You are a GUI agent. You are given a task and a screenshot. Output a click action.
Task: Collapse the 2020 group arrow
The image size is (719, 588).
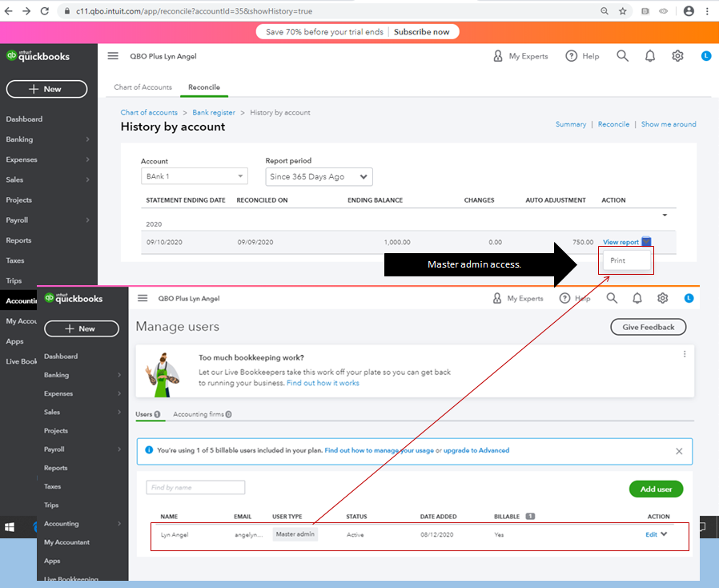(x=665, y=215)
